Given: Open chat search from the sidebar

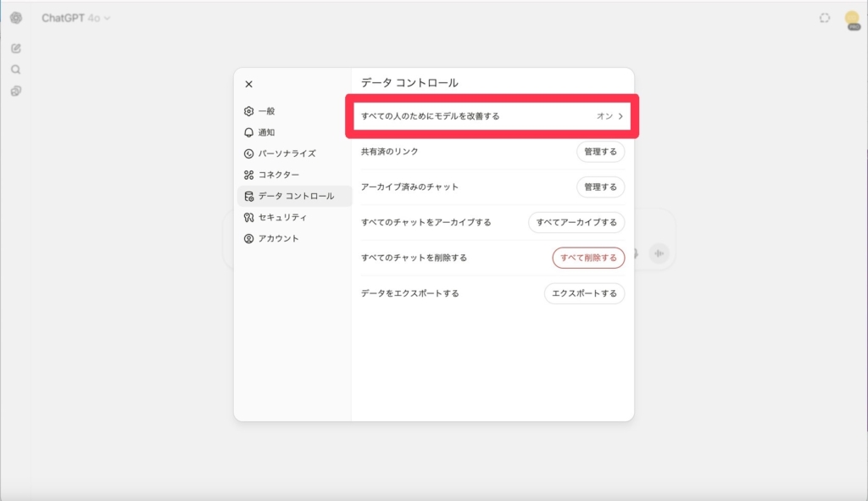Looking at the screenshot, I should pos(16,70).
